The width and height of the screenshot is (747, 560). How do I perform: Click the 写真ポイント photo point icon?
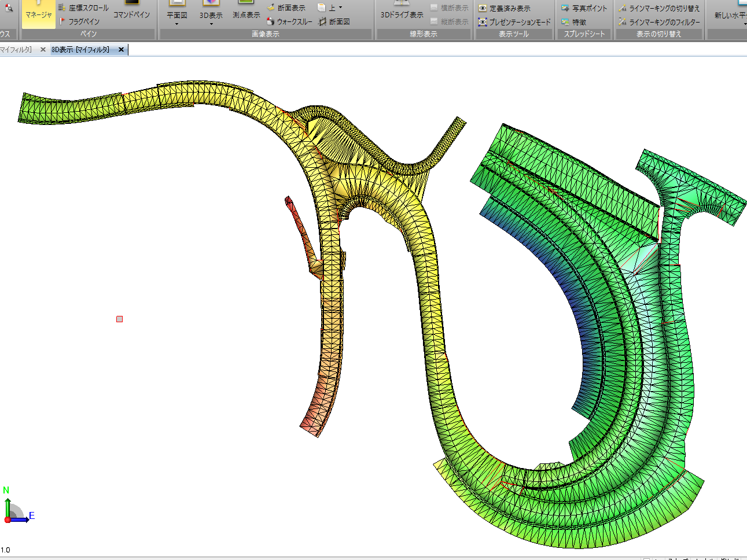click(565, 8)
